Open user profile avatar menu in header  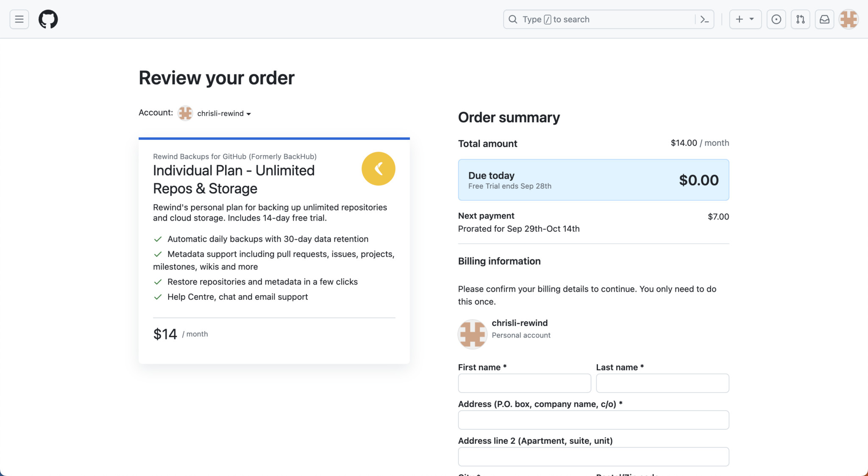849,19
